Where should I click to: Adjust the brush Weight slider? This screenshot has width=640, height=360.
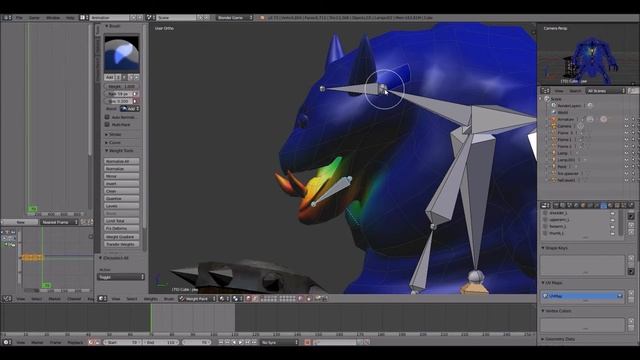pyautogui.click(x=122, y=87)
